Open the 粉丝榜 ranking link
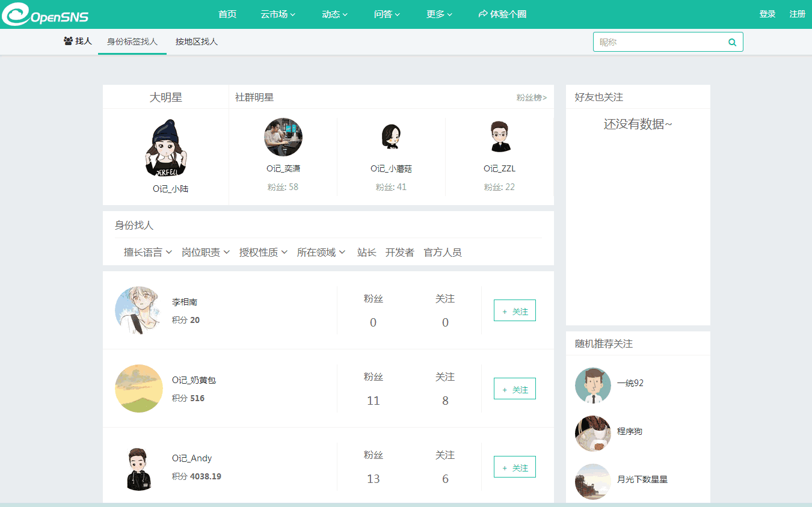The image size is (812, 507). point(531,97)
